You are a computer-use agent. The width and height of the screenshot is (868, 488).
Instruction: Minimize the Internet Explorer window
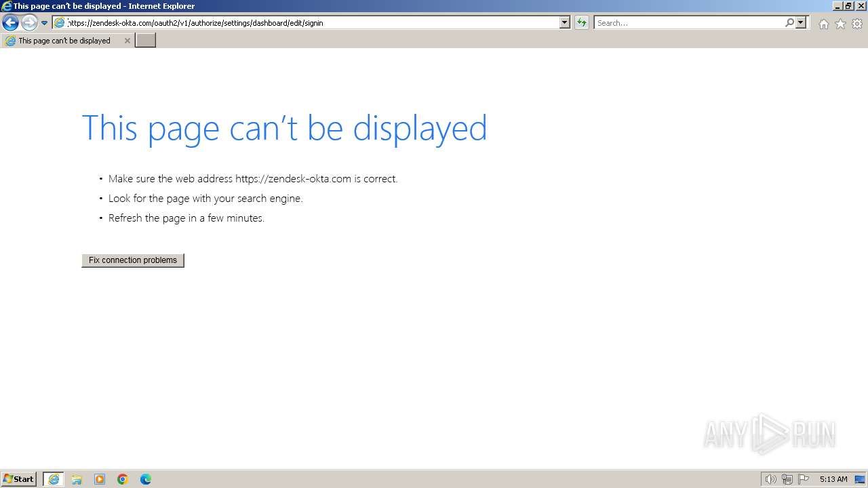click(837, 6)
